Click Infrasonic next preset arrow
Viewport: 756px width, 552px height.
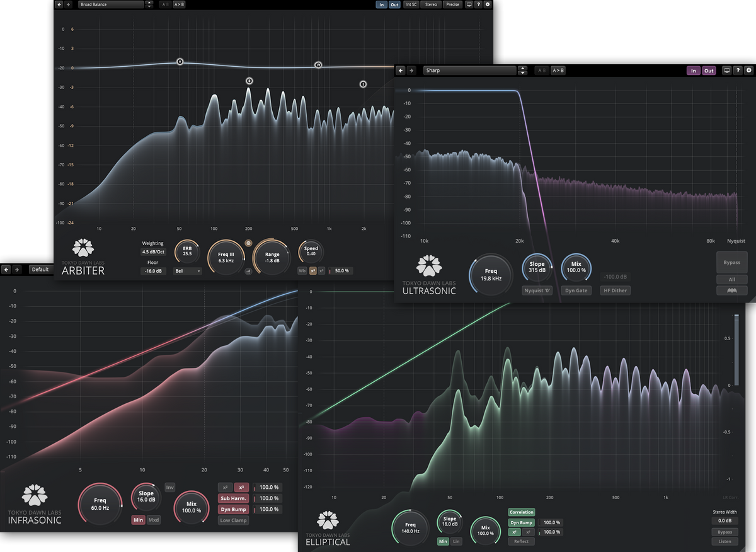point(16,270)
